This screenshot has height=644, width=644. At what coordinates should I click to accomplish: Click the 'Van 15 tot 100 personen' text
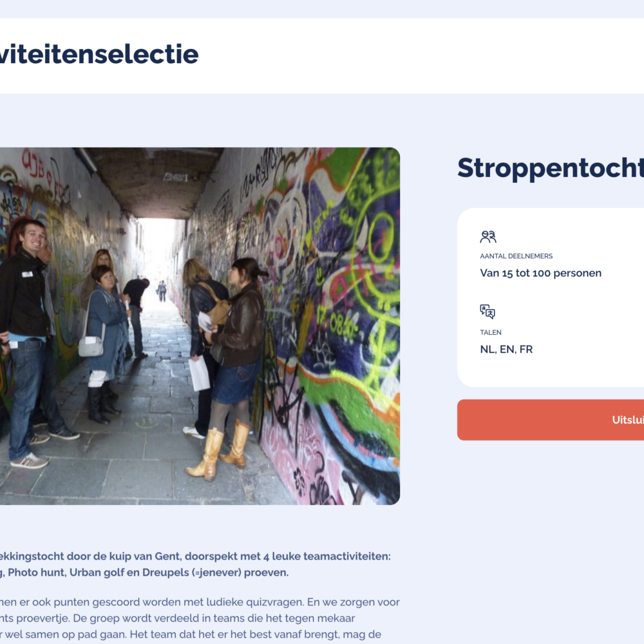point(541,273)
